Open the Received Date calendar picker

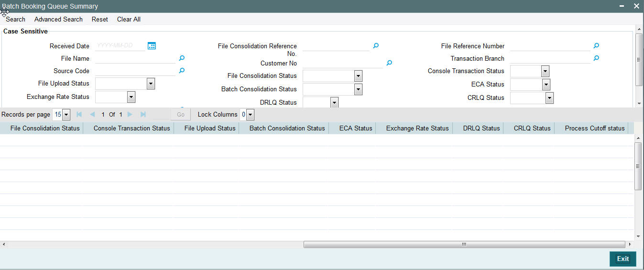pyautogui.click(x=152, y=46)
